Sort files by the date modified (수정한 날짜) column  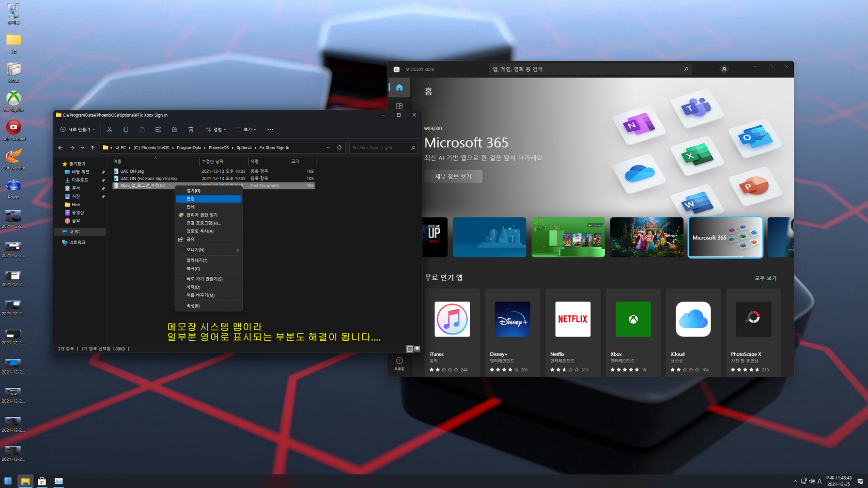223,161
